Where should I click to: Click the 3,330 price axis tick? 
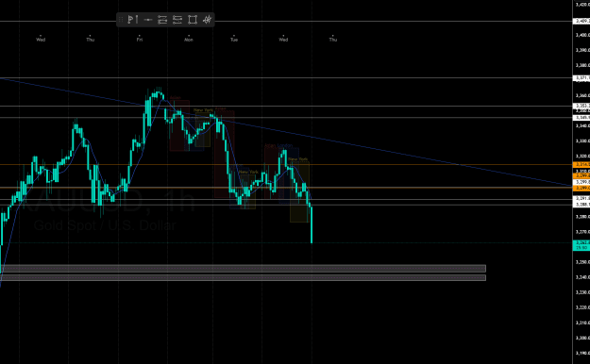tap(582, 141)
